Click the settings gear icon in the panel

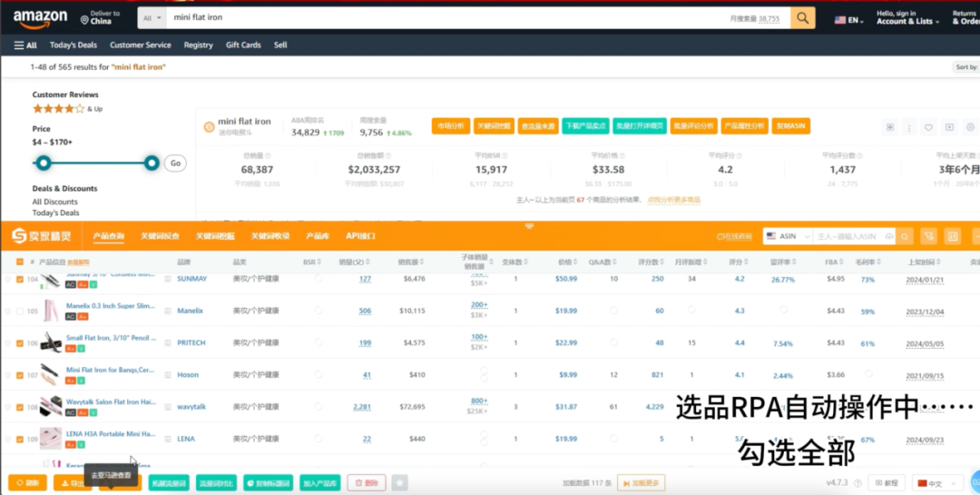[x=970, y=127]
